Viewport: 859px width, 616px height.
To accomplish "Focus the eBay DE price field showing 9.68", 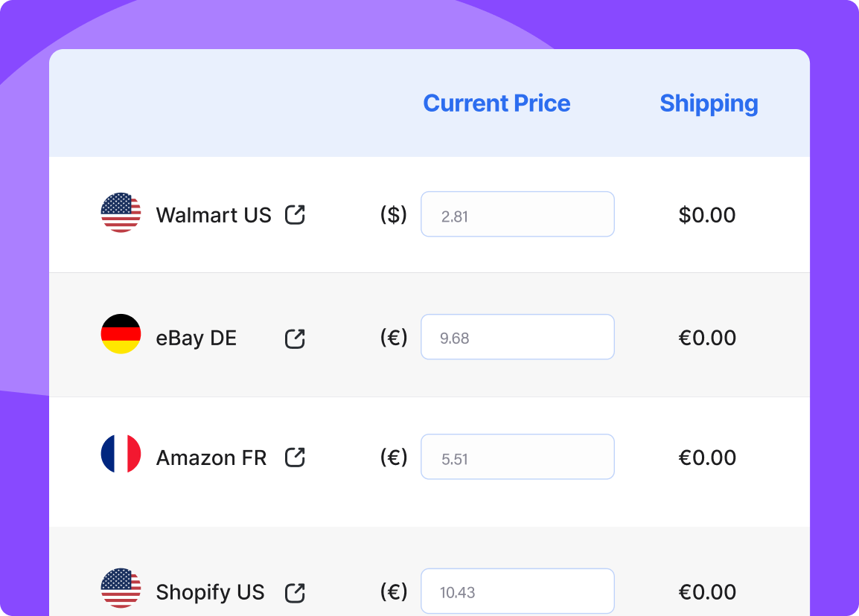I will tap(517, 337).
